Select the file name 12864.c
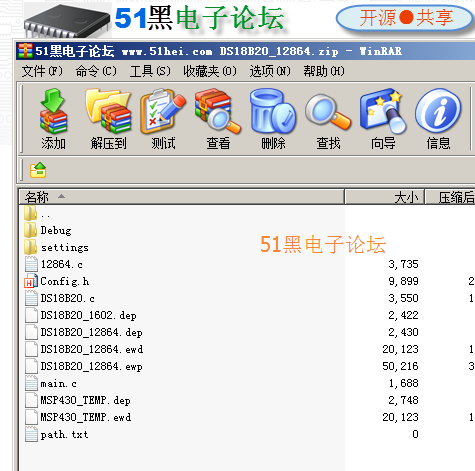 [x=62, y=264]
